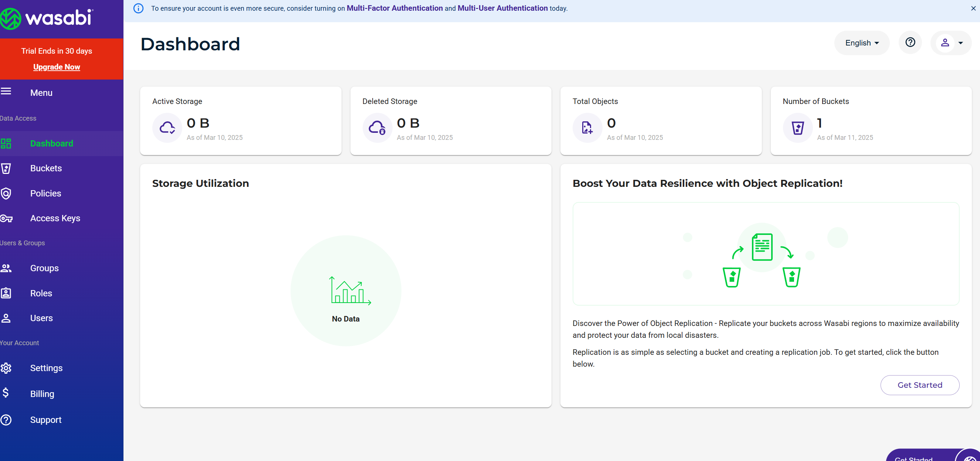Click the Users person icon

tap(6, 318)
